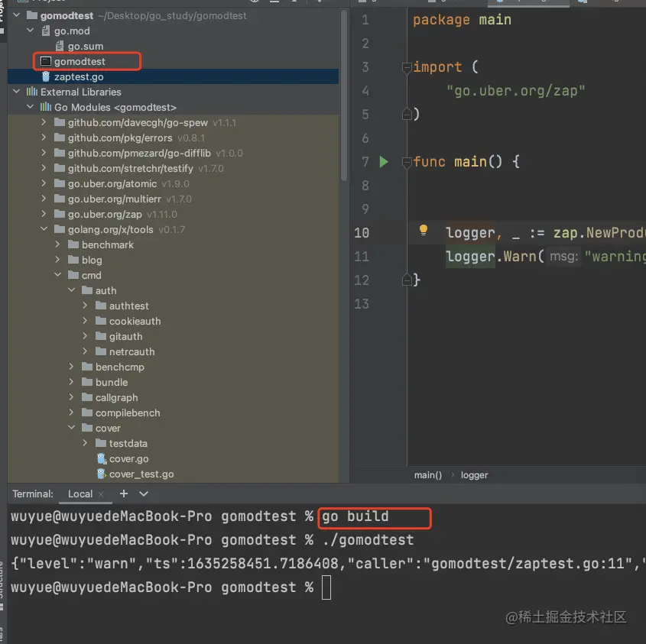Viewport: 646px width, 644px height.
Task: Click the cmd folder icon
Action: pyautogui.click(x=73, y=275)
